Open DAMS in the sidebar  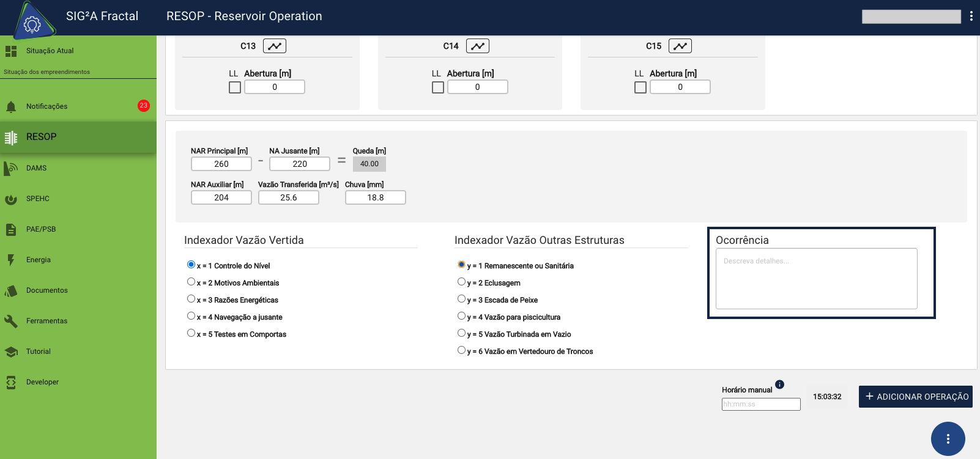pos(37,168)
